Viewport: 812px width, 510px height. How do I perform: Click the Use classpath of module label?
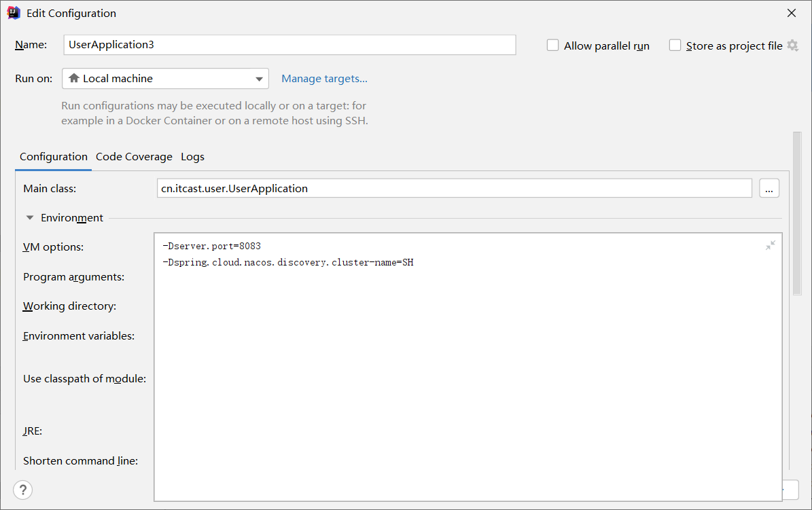point(84,379)
